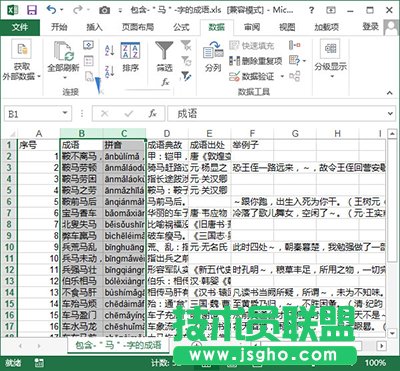Click the formula bar cancel X icon
This screenshot has width=400, height=371.
point(104,114)
